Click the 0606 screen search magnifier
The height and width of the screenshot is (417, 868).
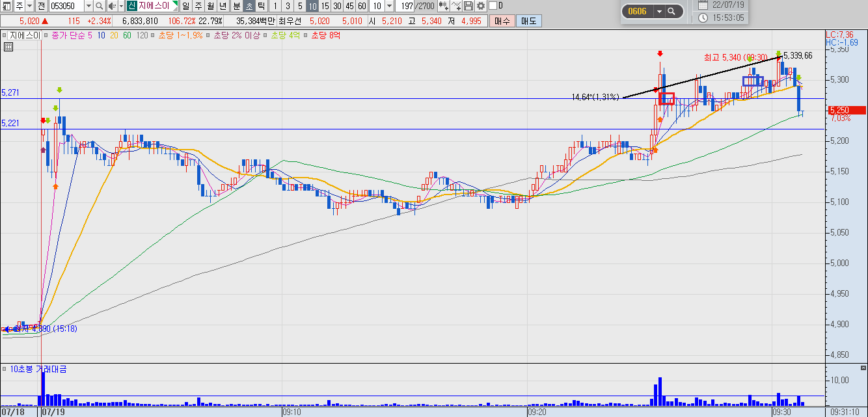pyautogui.click(x=671, y=12)
